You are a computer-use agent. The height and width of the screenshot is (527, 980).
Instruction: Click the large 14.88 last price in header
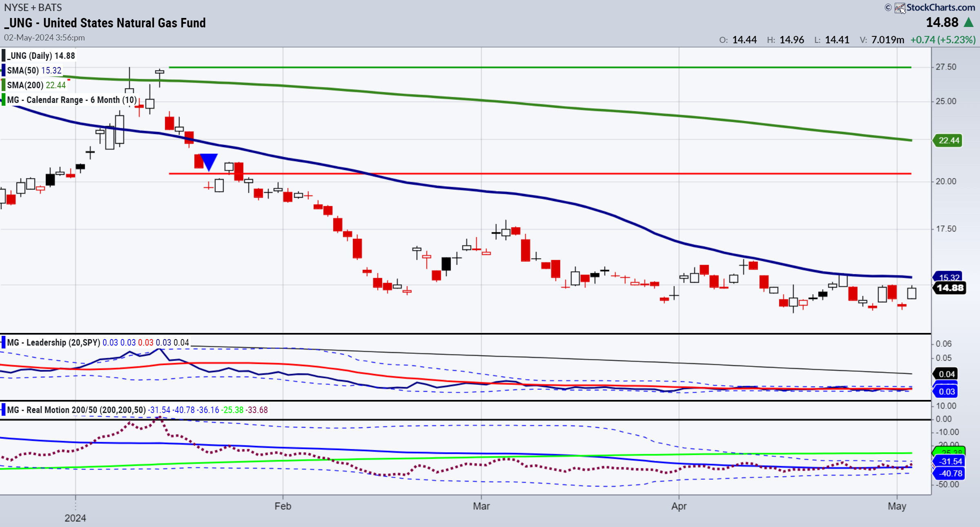pyautogui.click(x=942, y=22)
